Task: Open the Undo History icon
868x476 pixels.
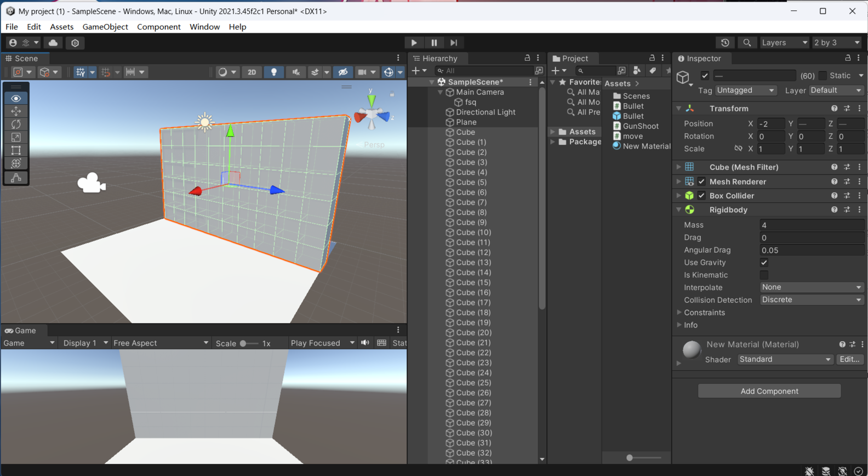Action: [725, 43]
